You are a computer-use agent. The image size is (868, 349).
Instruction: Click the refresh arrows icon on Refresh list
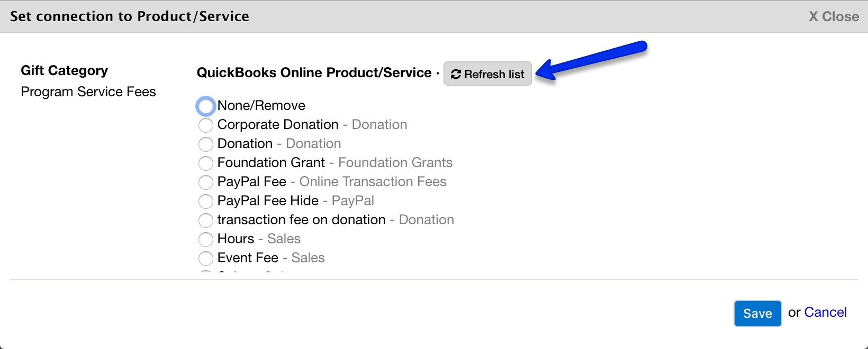pyautogui.click(x=455, y=74)
